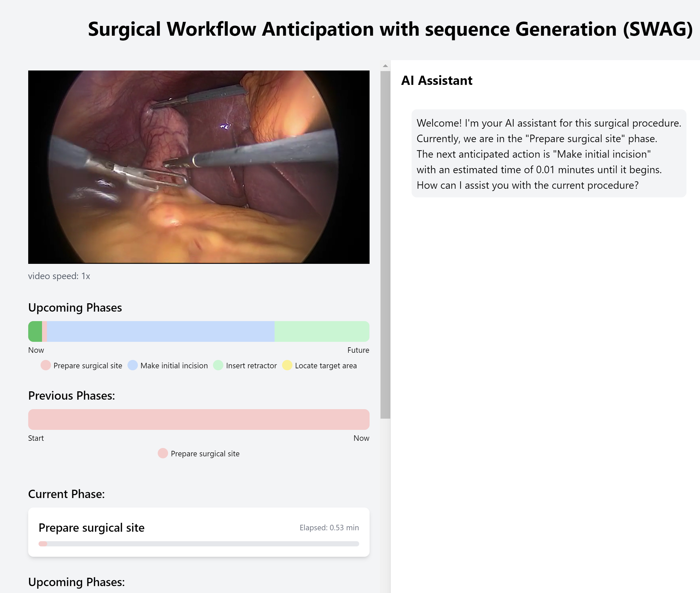Screen dimensions: 700x593
Task: Click the Future label under Upcoming Phases bar
Action: pyautogui.click(x=358, y=350)
